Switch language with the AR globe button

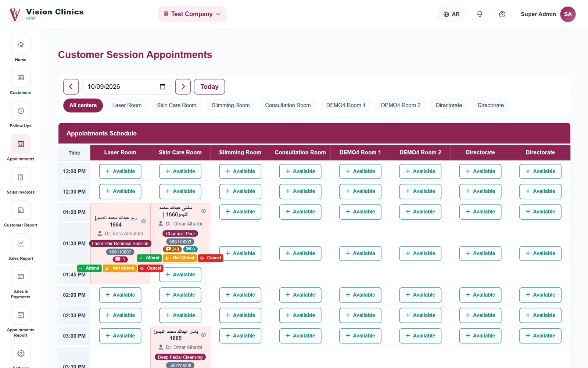451,14
